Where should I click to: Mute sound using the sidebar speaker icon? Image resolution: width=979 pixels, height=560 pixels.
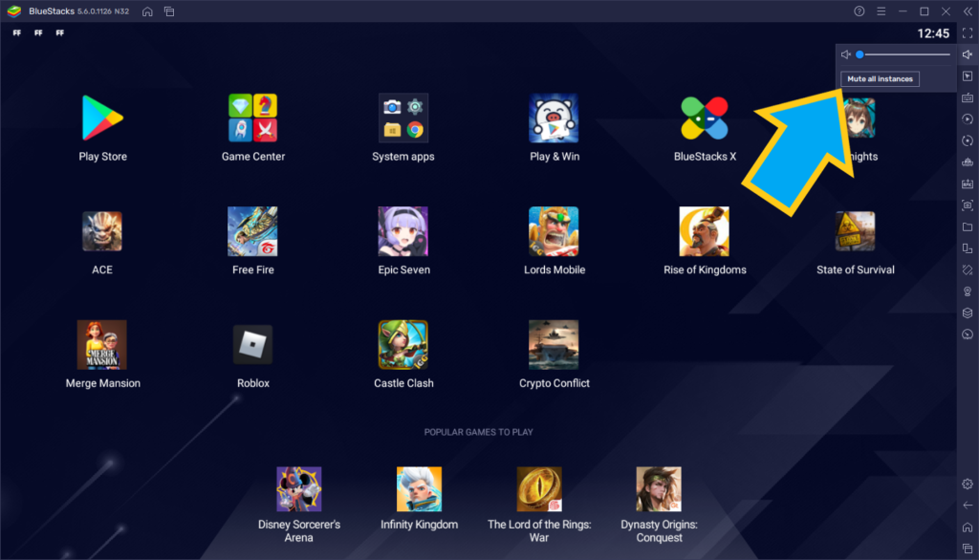click(x=968, y=54)
